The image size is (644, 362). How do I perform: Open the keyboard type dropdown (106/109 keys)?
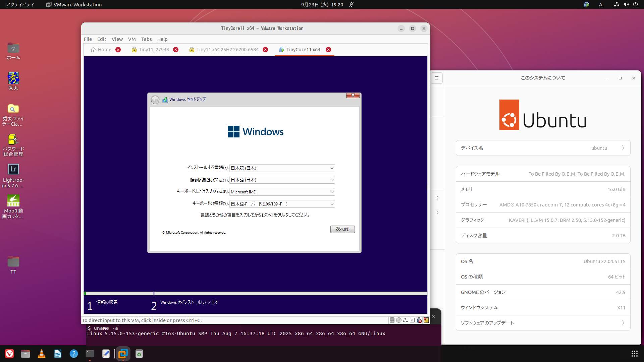[x=282, y=204]
